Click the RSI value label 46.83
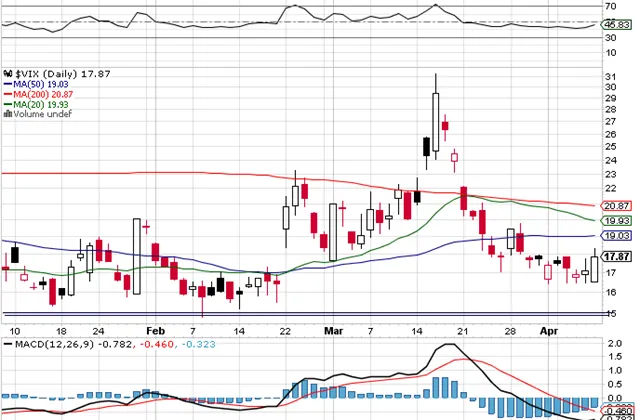Image resolution: width=640 pixels, height=420 pixels. pyautogui.click(x=616, y=25)
